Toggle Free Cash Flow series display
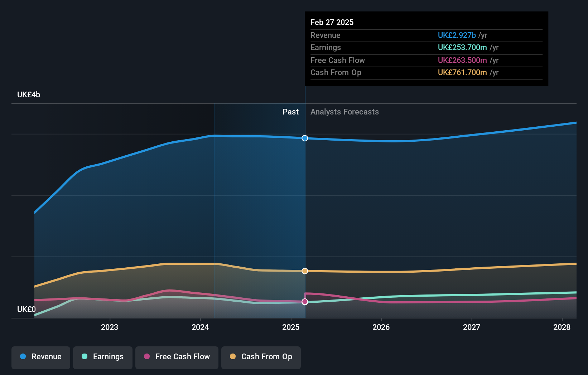Screen dimensions: 588x375 click(x=177, y=357)
